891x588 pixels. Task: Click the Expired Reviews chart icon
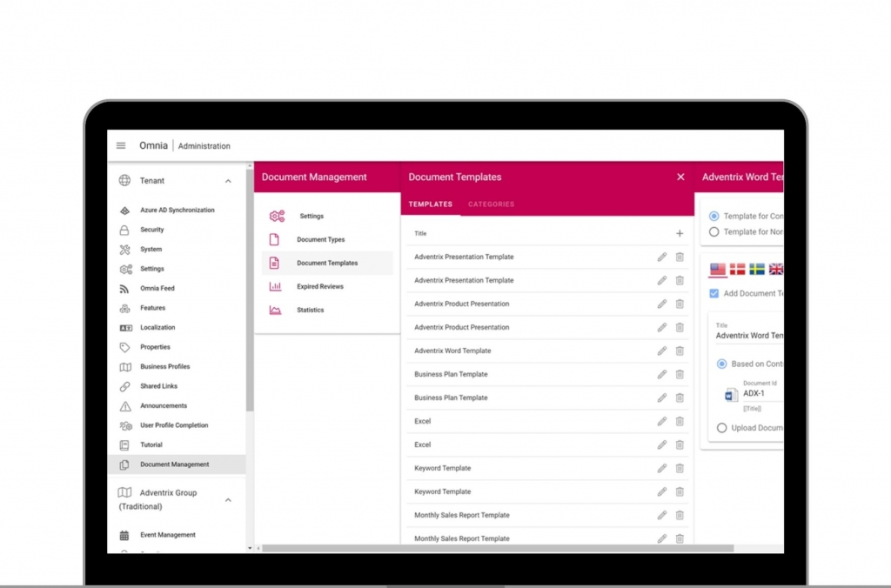275,286
